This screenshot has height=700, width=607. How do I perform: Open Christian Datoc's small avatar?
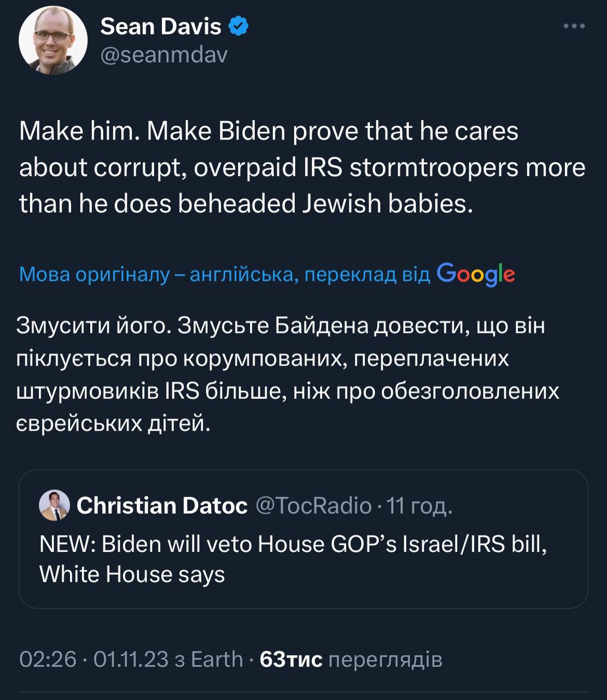point(54,505)
